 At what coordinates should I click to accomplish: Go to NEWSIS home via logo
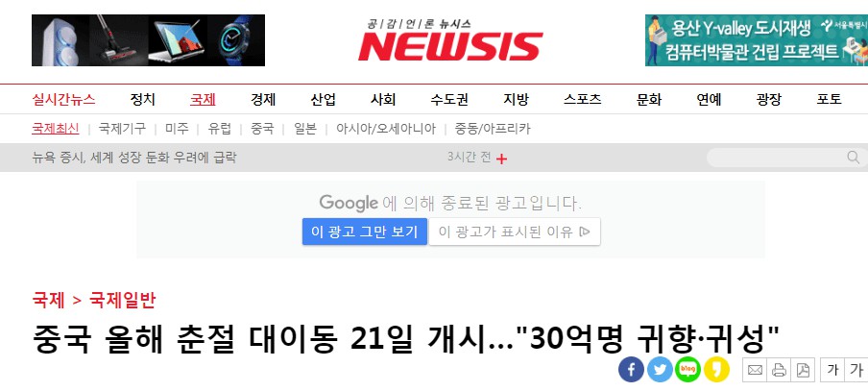[450, 40]
